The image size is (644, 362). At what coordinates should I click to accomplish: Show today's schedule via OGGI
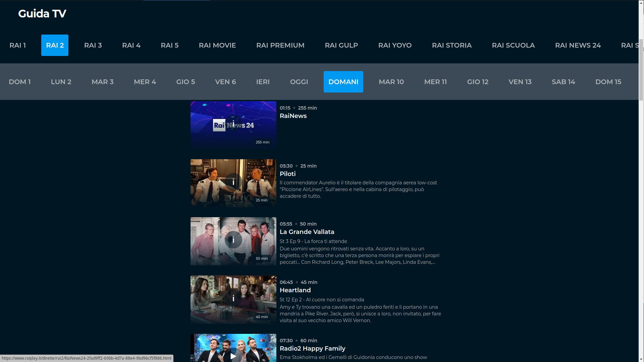click(299, 82)
